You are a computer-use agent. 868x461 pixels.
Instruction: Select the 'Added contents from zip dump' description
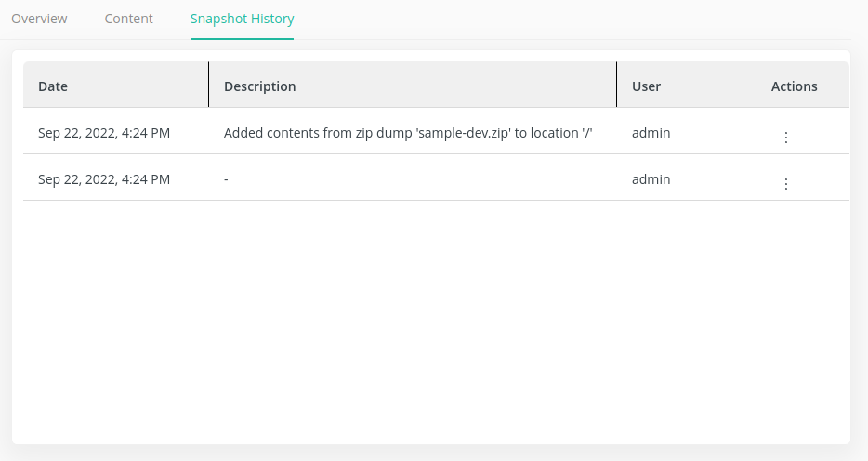(x=409, y=133)
